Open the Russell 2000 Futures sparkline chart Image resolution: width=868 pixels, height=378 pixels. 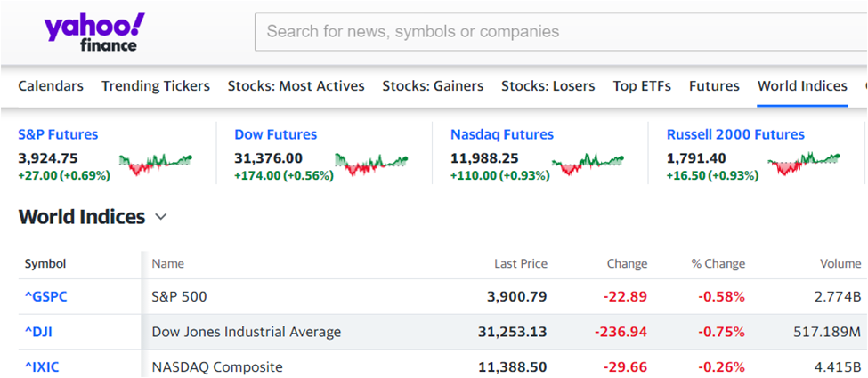click(x=804, y=165)
